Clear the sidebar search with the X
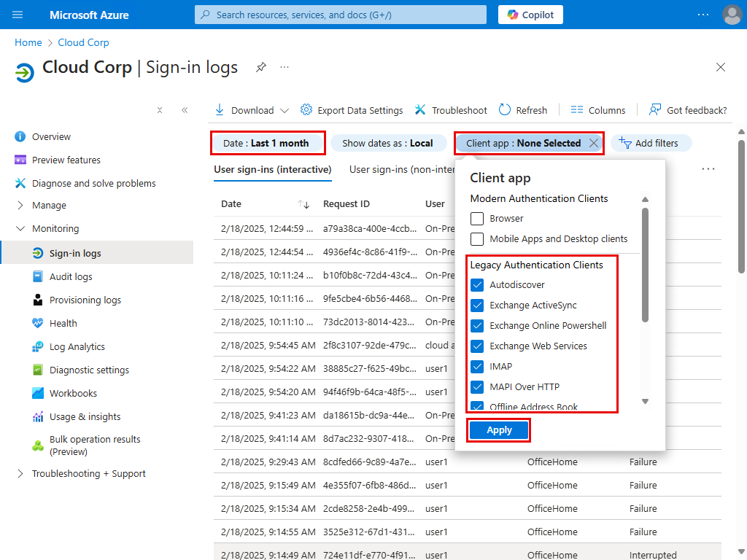747x560 pixels. coord(160,110)
